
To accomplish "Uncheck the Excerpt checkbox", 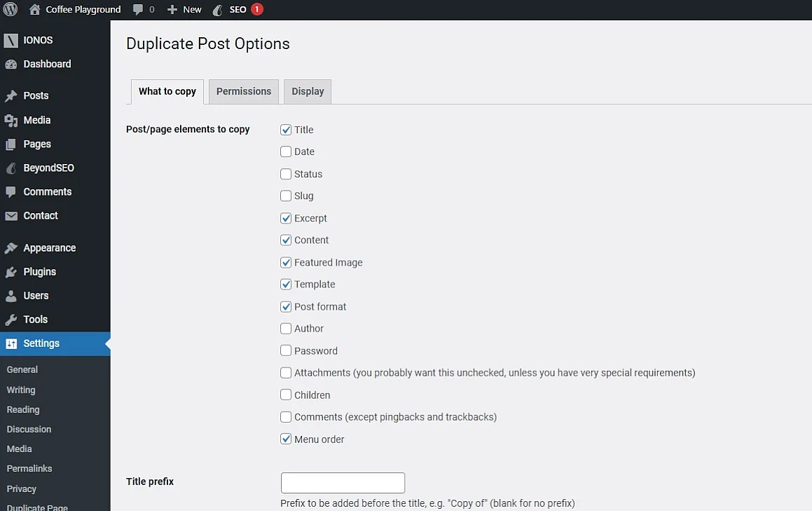I will pos(286,218).
